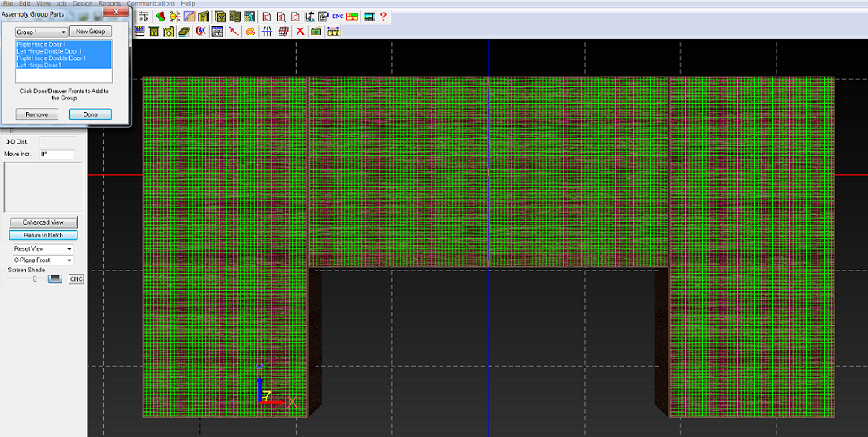Click the small CNC button beside Screen Shade
868x437 pixels.
(x=76, y=279)
